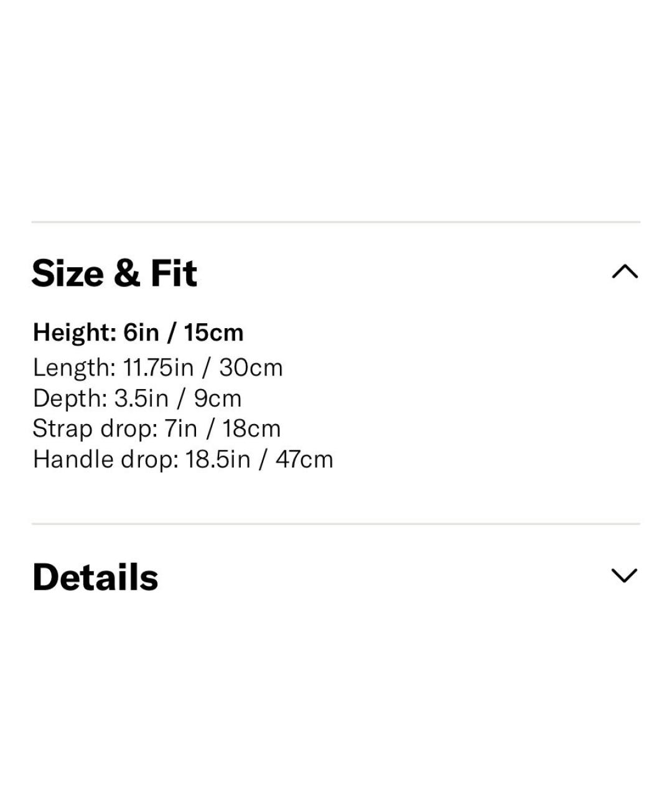Click the 18cm strap drop value
Viewport: 672px width, 797px height.
(251, 428)
